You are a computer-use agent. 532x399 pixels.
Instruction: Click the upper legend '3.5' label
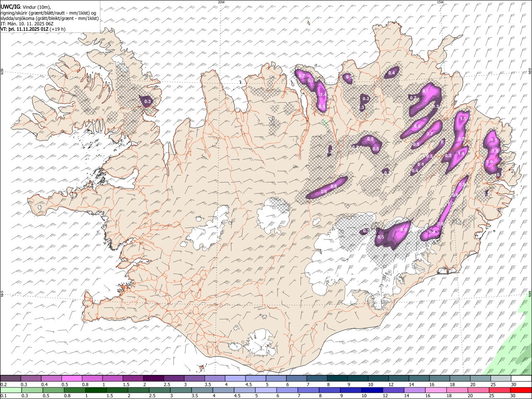coord(208,384)
